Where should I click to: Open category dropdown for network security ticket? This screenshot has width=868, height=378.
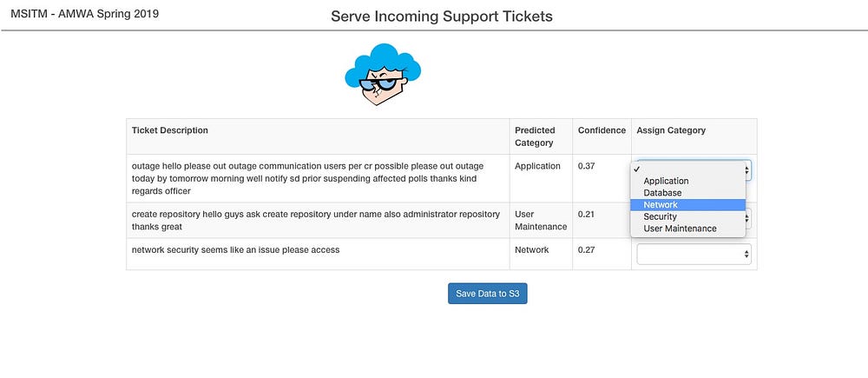click(x=694, y=254)
